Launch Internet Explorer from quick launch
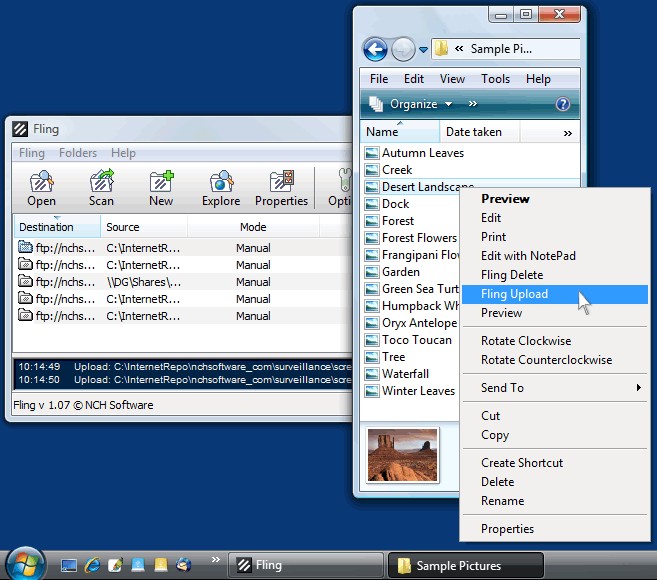This screenshot has height=580, width=657. click(x=92, y=565)
